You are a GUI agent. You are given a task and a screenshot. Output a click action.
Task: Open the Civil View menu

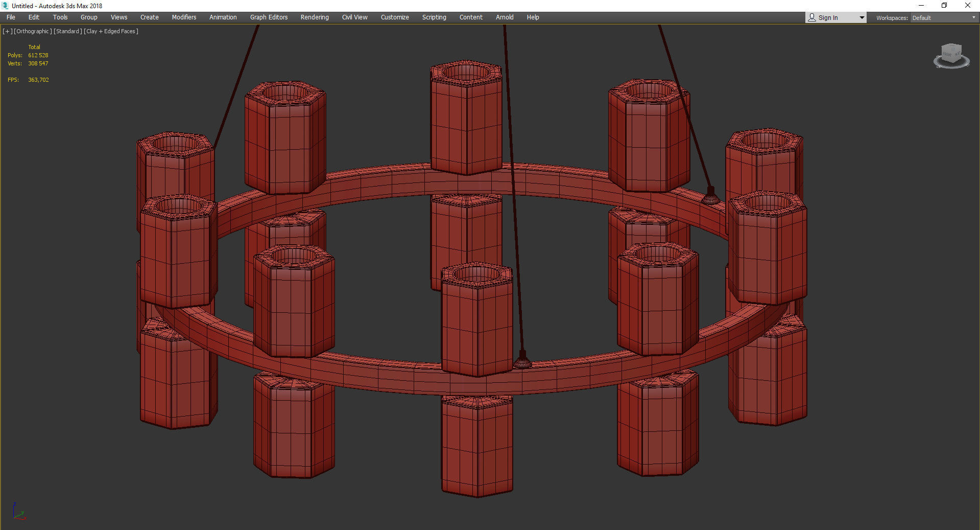tap(355, 17)
